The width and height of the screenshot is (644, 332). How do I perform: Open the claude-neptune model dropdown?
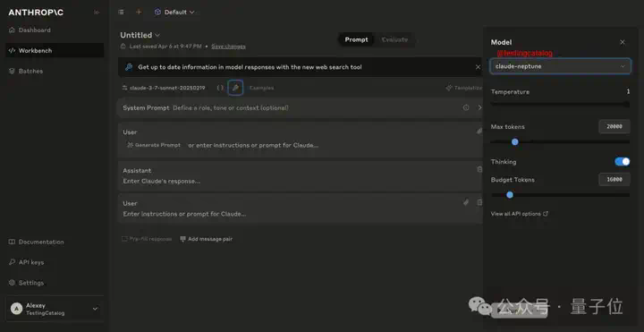[561, 66]
